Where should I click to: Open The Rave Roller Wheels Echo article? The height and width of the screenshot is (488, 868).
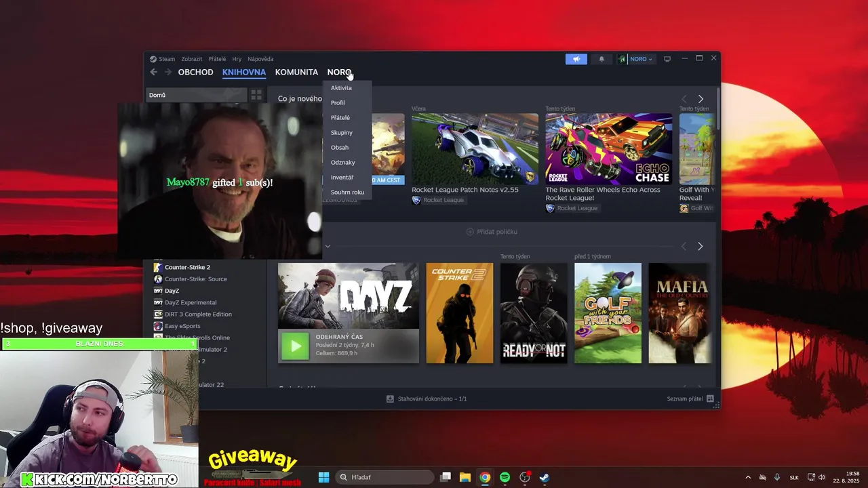click(x=603, y=194)
